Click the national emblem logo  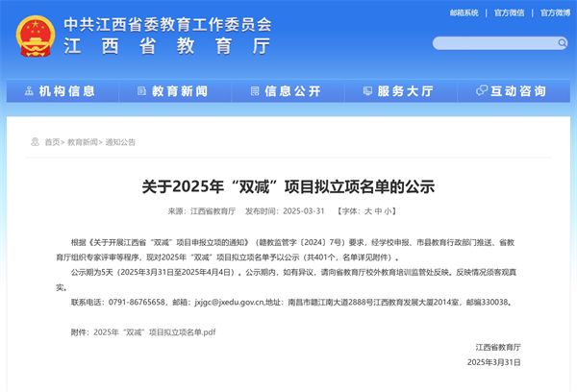[x=36, y=36]
